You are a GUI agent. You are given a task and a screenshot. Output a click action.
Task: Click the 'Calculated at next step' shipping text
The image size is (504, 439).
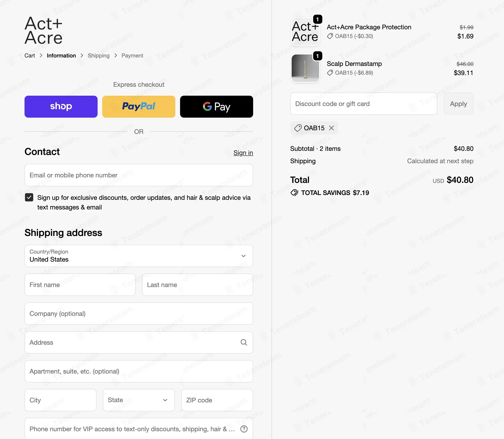[440, 161]
